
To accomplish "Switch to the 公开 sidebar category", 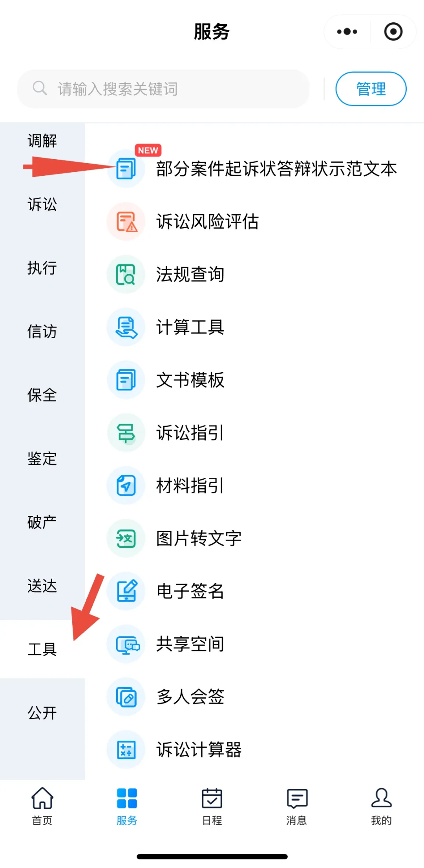I will (x=42, y=713).
